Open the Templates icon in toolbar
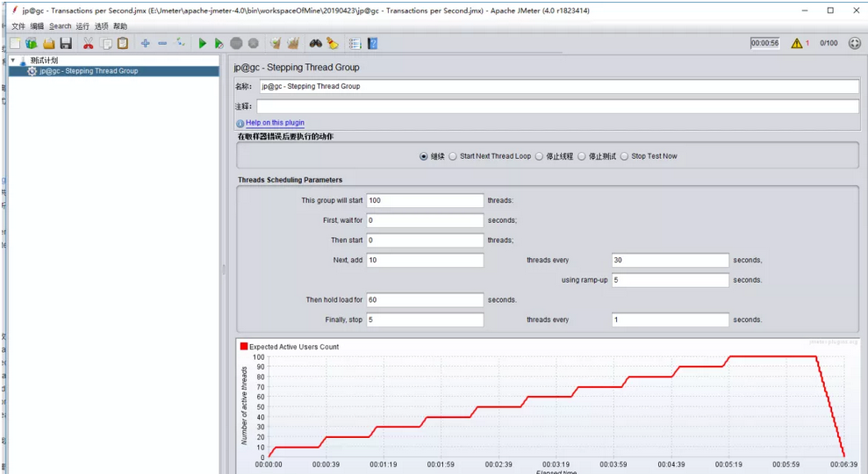Viewport: 868px width, 474px height. tap(32, 43)
